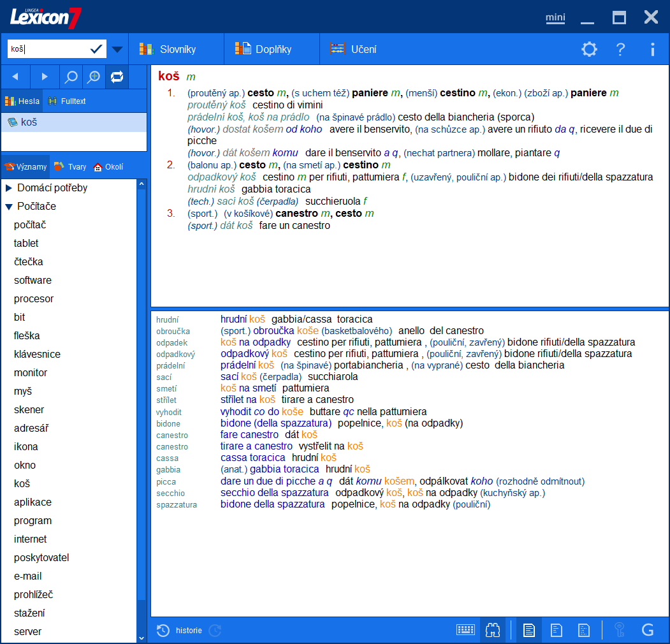
Task: Switch to the Hesla tab
Action: [22, 101]
